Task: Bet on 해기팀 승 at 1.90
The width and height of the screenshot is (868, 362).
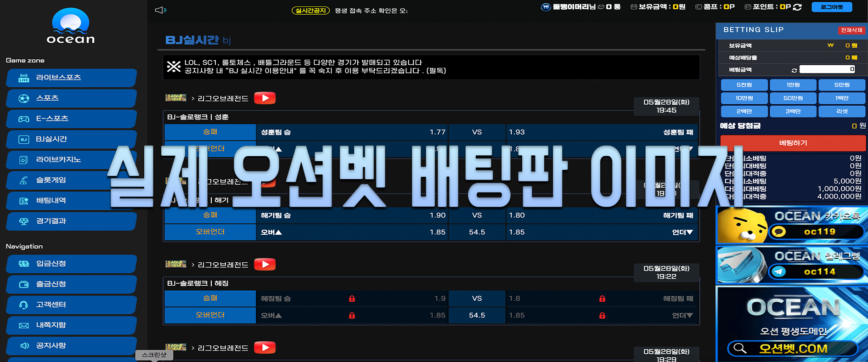Action: point(352,215)
